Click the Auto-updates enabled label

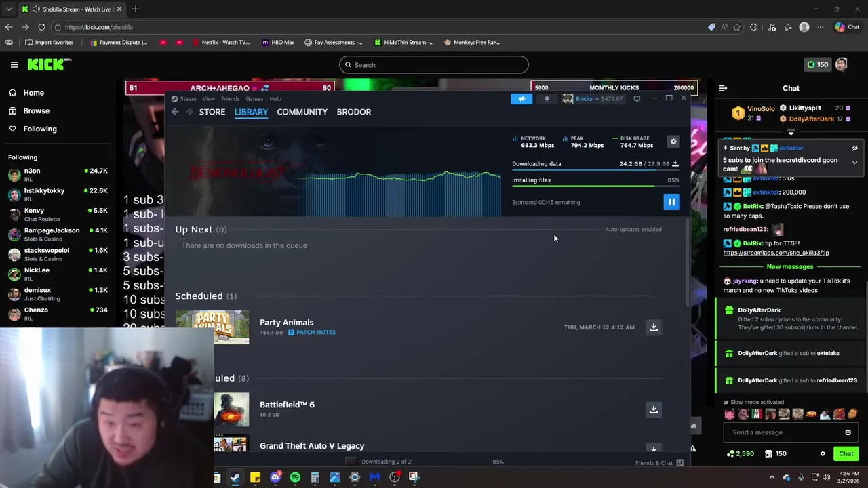click(x=633, y=229)
